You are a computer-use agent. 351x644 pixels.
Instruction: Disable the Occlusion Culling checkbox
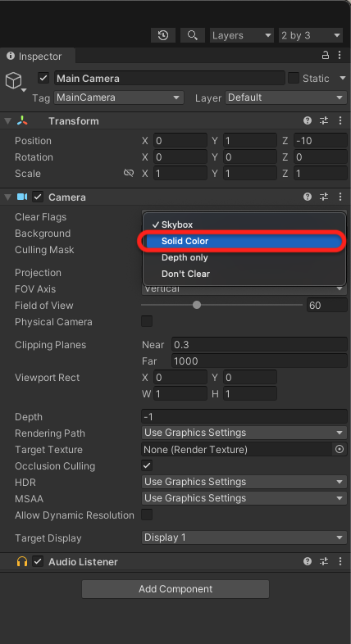pyautogui.click(x=147, y=465)
